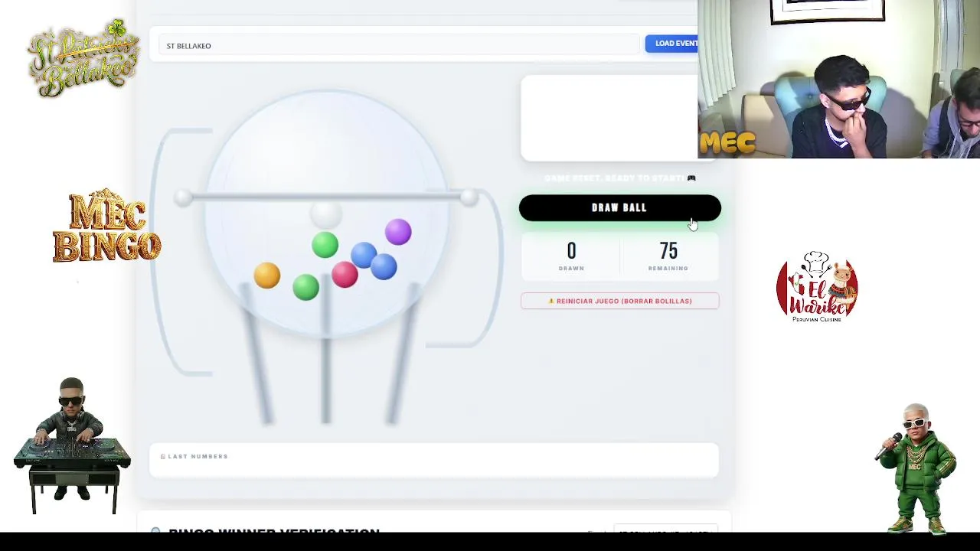Screen dimensions: 980x551
Task: Click the LOAD EVENT button
Action: (671, 44)
